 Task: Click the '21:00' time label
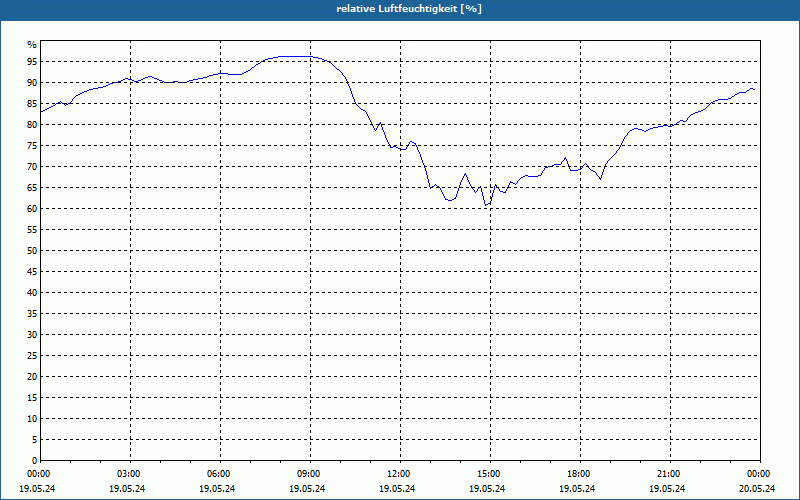click(667, 474)
